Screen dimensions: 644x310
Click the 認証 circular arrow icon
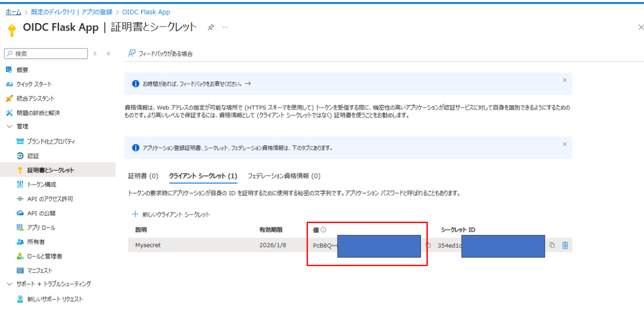[x=20, y=156]
